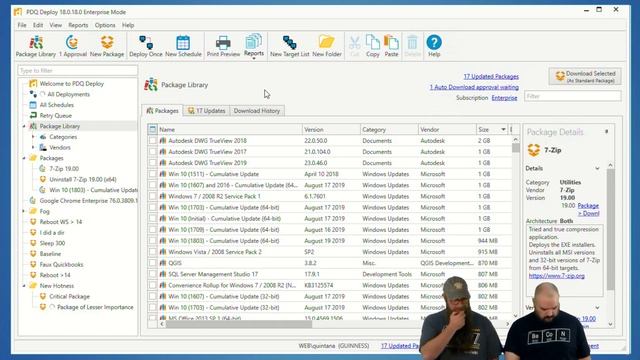Screen dimensions: 640x360
Task: Check the Autodesk DWG TrueView 2019 checkbox
Action: pos(153,162)
